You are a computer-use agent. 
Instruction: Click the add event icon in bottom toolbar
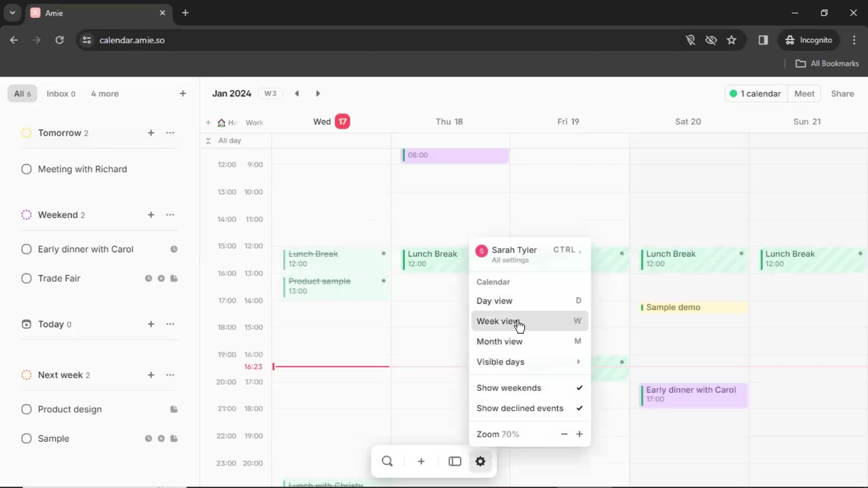click(x=421, y=461)
